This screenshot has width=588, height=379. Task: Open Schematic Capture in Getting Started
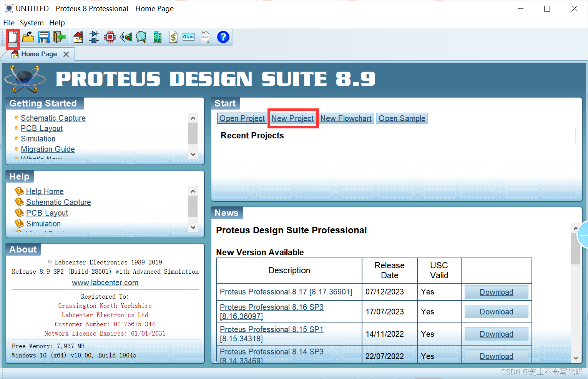point(53,118)
